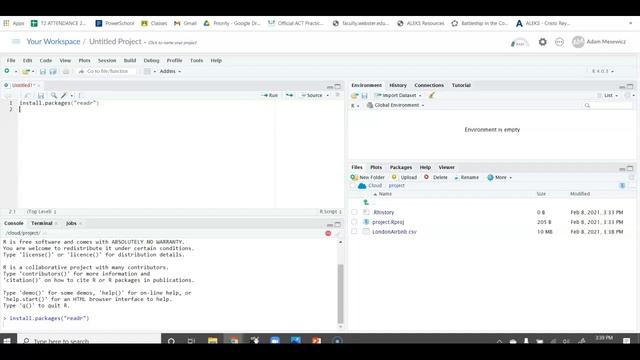Switch to the Plots tab
Screen dimensions: 640x360
[x=376, y=167]
